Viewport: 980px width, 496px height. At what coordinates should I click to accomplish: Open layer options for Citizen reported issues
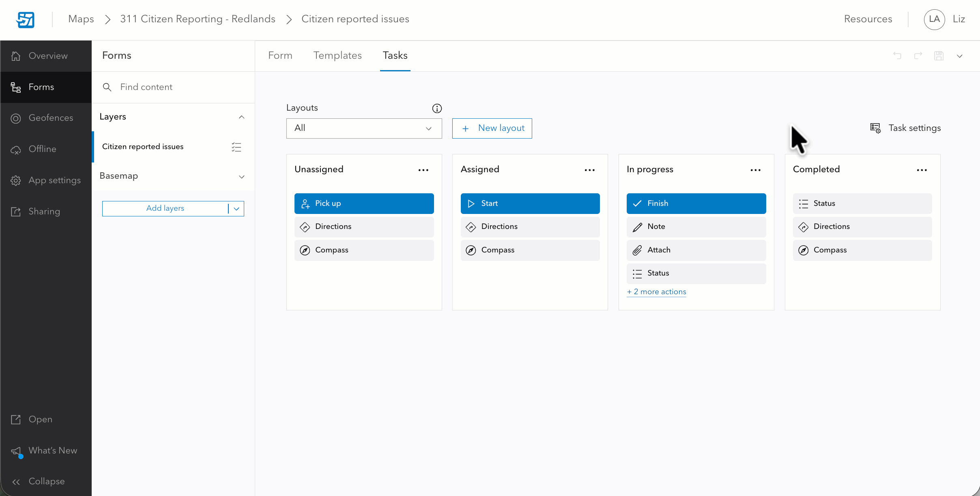(236, 147)
